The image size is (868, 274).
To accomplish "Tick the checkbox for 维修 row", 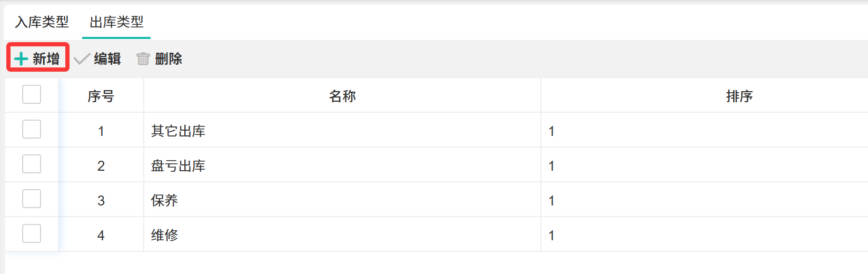I will (x=32, y=233).
